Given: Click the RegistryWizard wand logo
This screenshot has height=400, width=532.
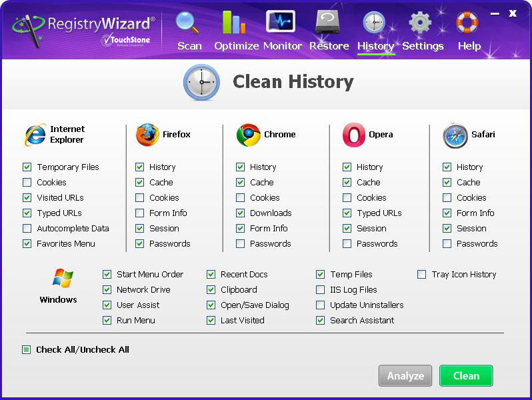Looking at the screenshot, I should (29, 30).
